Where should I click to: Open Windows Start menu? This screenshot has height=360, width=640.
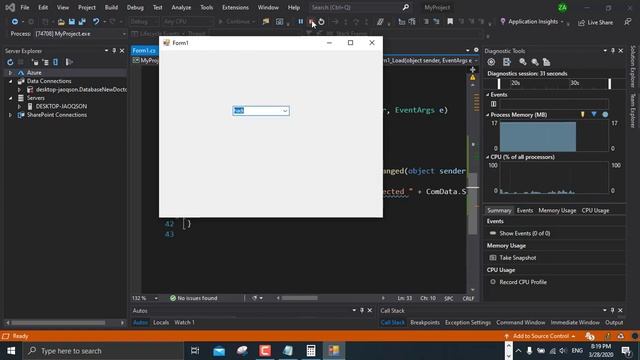coord(11,351)
